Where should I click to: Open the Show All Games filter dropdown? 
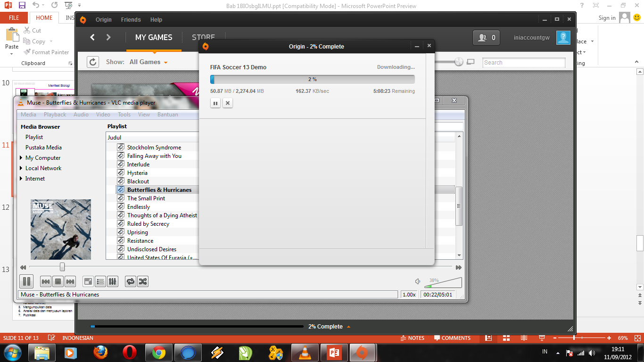click(x=149, y=62)
